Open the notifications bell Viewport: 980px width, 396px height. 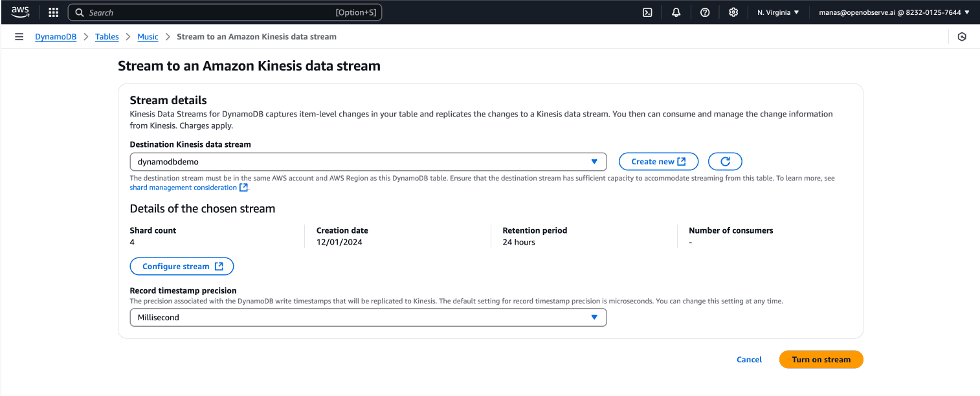pos(676,12)
